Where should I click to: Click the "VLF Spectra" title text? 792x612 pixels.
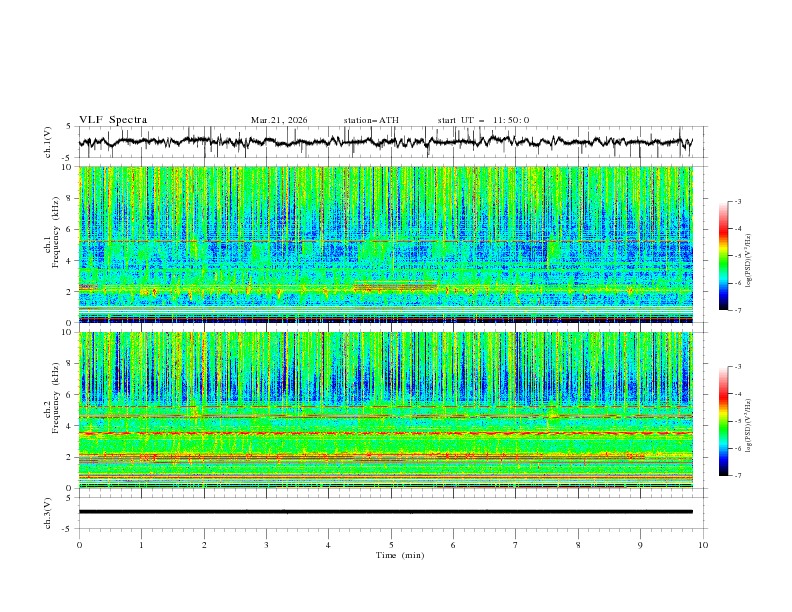click(113, 120)
